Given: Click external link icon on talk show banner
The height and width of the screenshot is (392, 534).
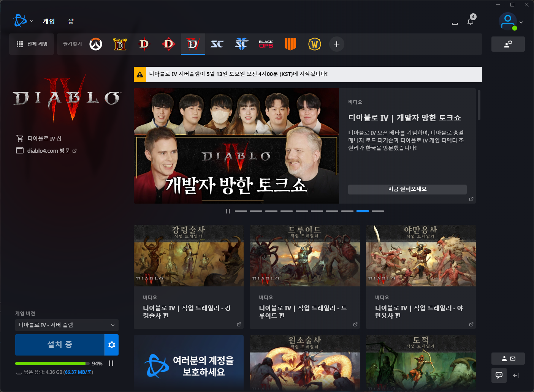Looking at the screenshot, I should click(x=471, y=199).
